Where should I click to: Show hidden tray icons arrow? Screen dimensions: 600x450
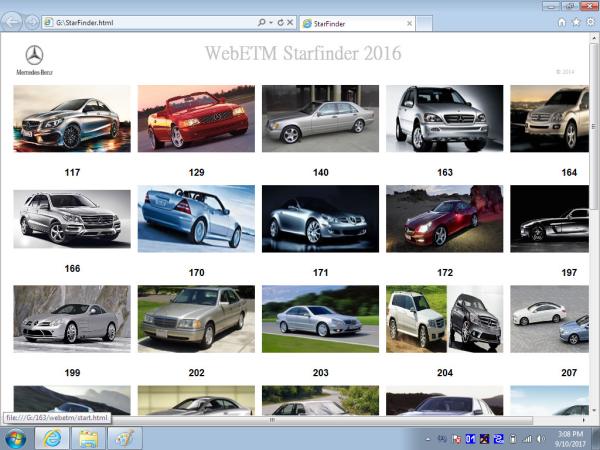[x=428, y=439]
